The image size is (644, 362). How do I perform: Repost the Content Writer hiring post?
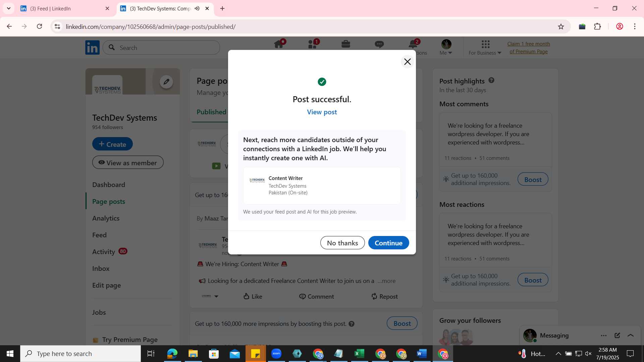(384, 296)
